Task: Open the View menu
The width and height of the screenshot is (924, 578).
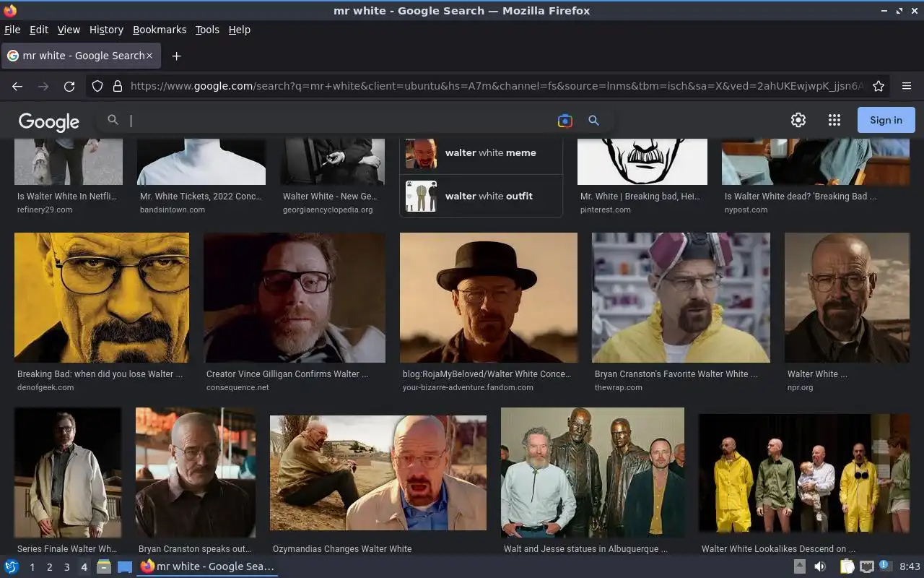Action: 69,30
